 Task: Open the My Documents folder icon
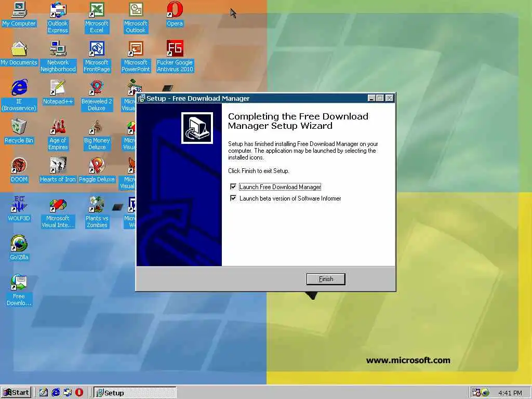[19, 54]
